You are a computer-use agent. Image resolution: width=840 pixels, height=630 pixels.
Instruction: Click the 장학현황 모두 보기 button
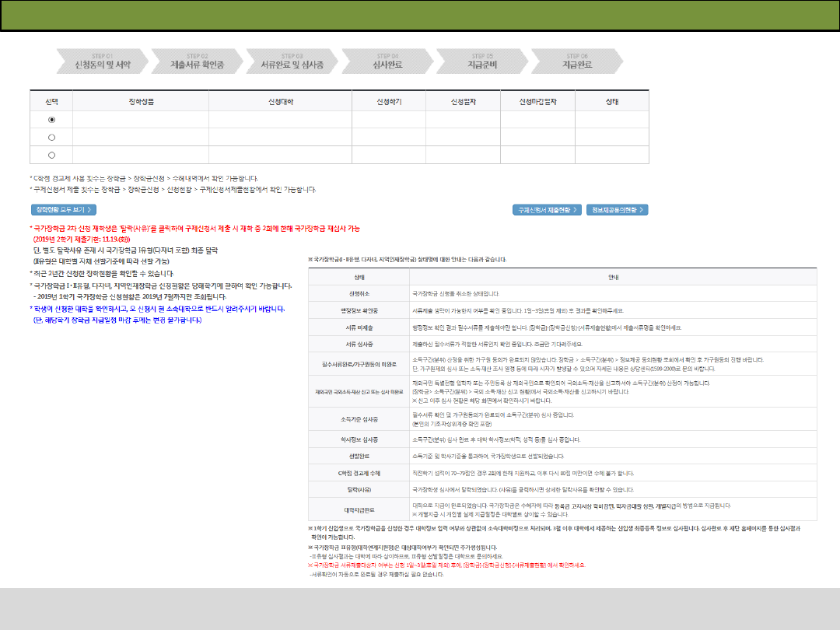[x=63, y=209]
